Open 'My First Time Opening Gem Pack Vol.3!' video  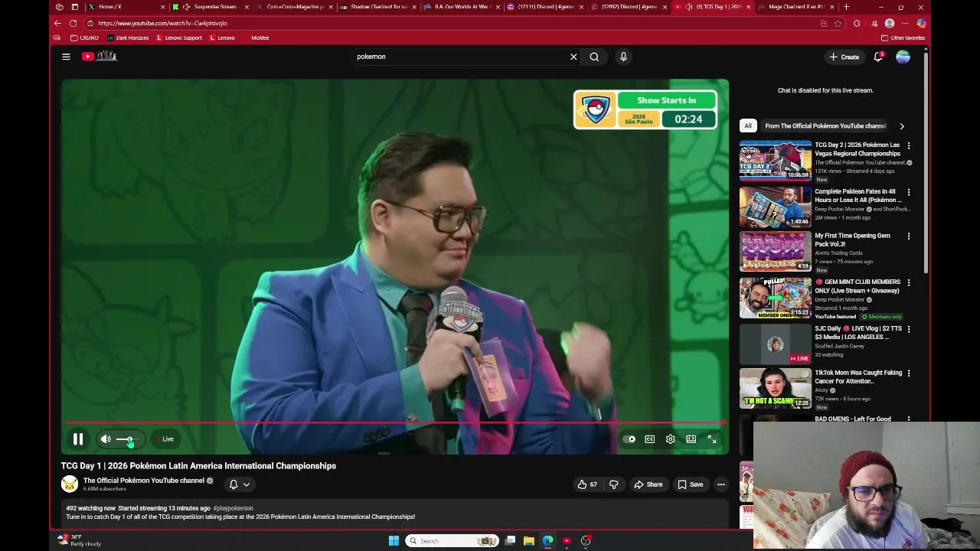[852, 240]
